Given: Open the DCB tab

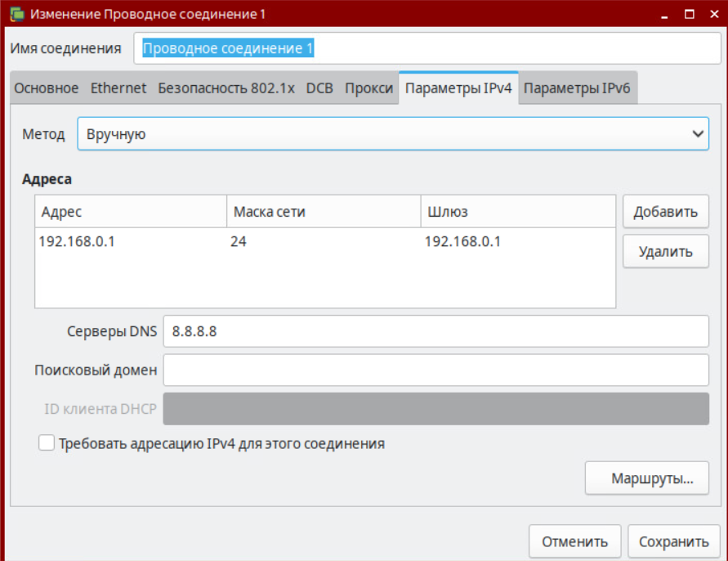Looking at the screenshot, I should pos(319,88).
